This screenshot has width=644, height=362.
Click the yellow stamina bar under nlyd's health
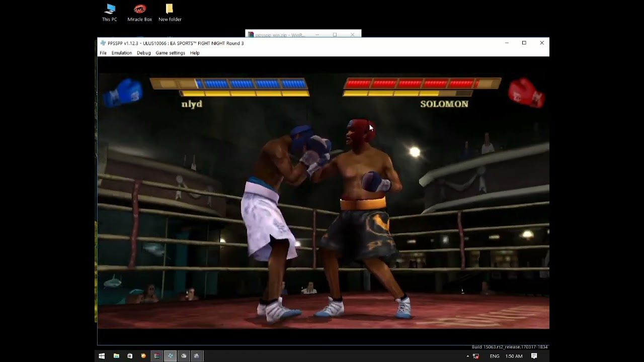pos(245,94)
